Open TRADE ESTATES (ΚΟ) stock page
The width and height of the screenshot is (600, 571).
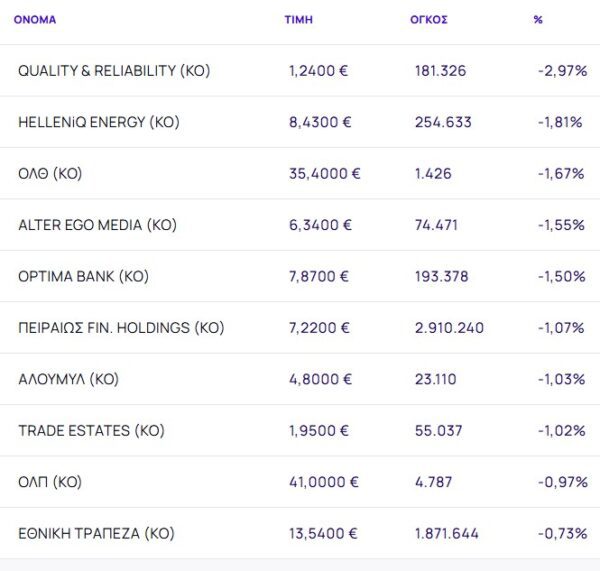point(91,431)
